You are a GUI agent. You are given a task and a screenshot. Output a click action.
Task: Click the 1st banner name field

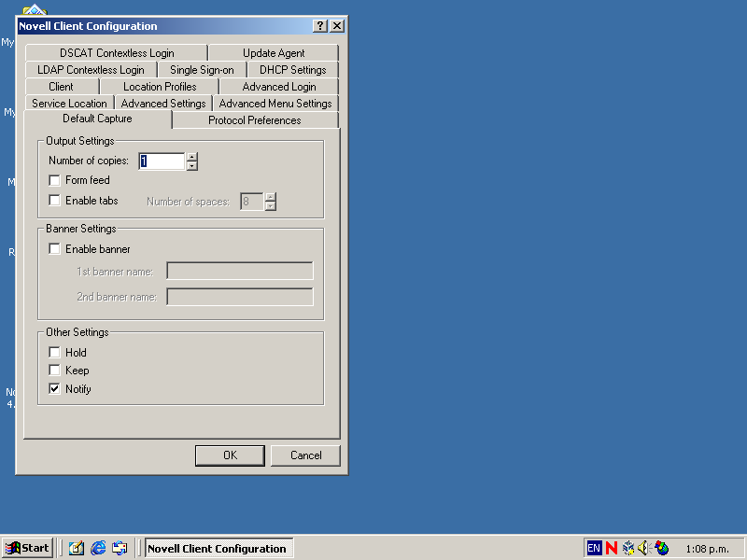click(240, 271)
